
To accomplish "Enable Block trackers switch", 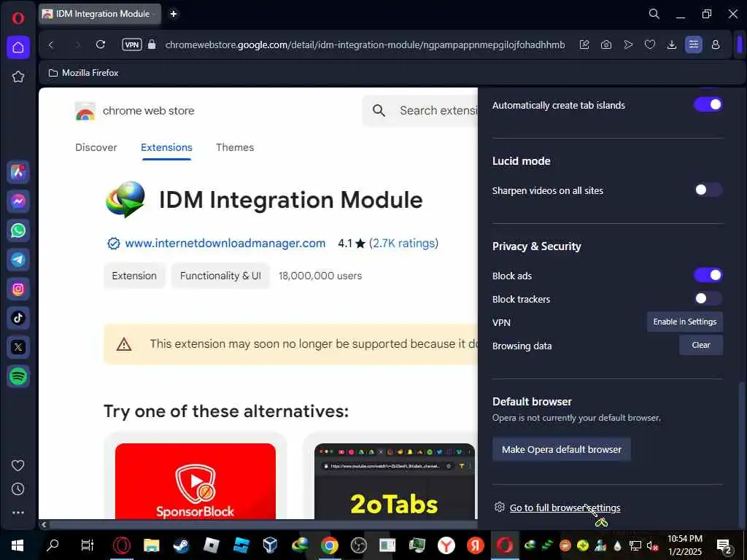I will click(x=708, y=298).
